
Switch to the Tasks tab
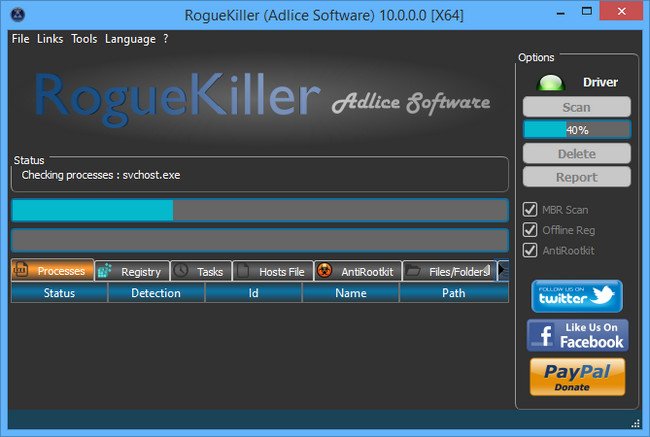pyautogui.click(x=201, y=272)
